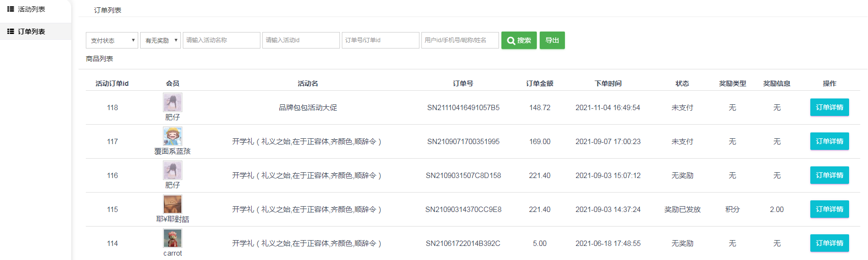Viewport: 868px width, 260px height.
Task: Select 订单列表 in the sidebar menu
Action: (31, 32)
